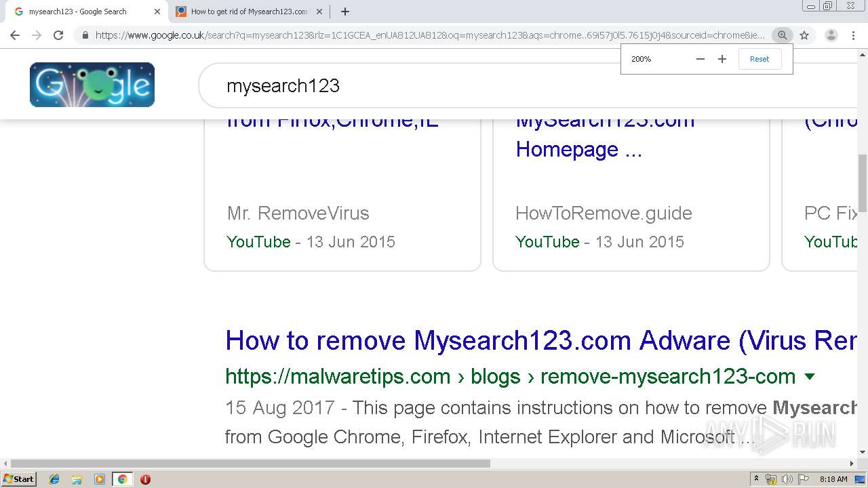Click the Google doodle logo
Viewport: 868px width, 488px height.
(92, 85)
